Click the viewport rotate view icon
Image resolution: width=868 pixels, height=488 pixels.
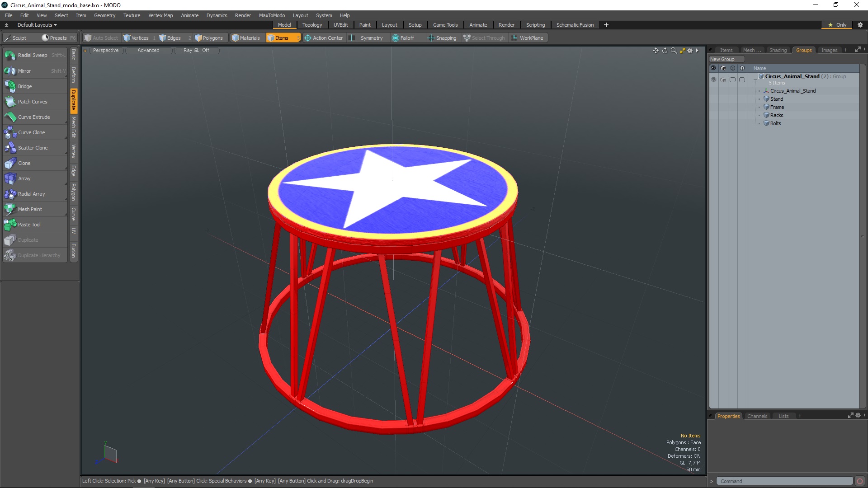tap(665, 51)
